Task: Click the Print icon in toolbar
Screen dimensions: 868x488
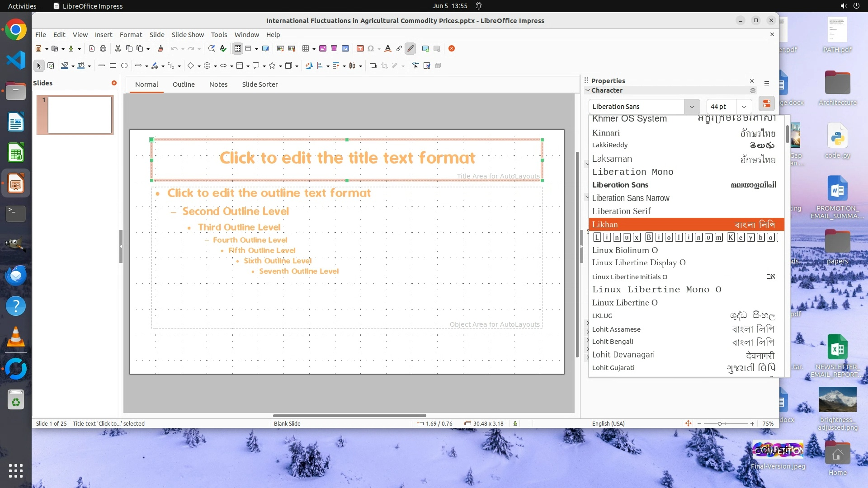Action: point(103,49)
